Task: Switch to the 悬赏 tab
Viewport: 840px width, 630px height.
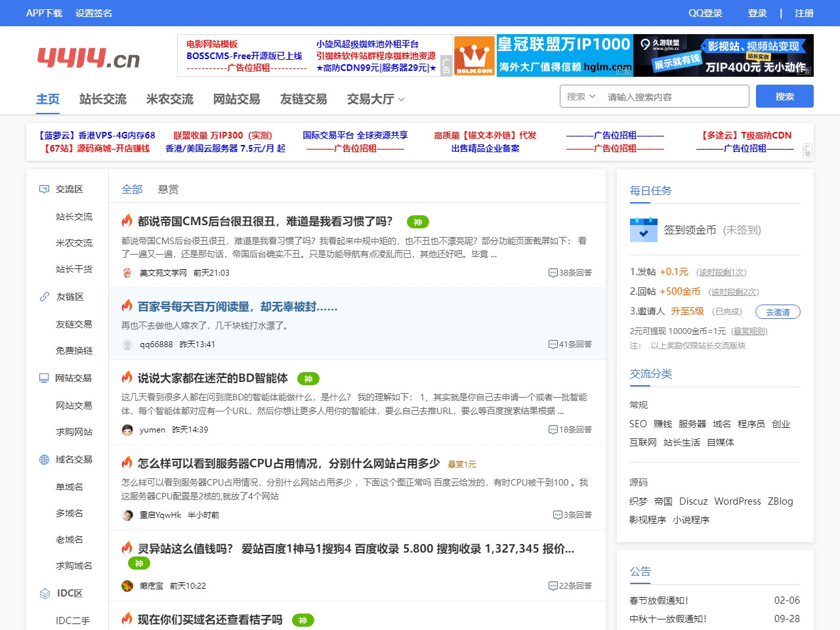Action: click(x=168, y=189)
